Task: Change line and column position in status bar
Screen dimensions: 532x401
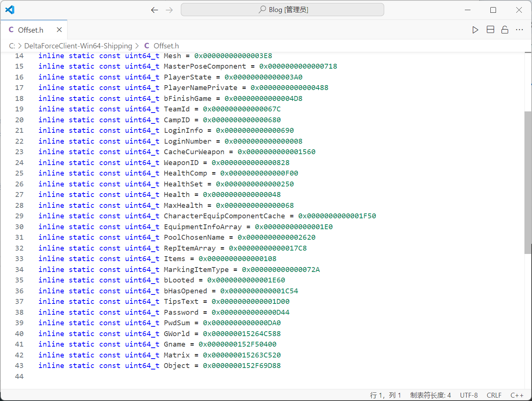Action: coord(385,395)
